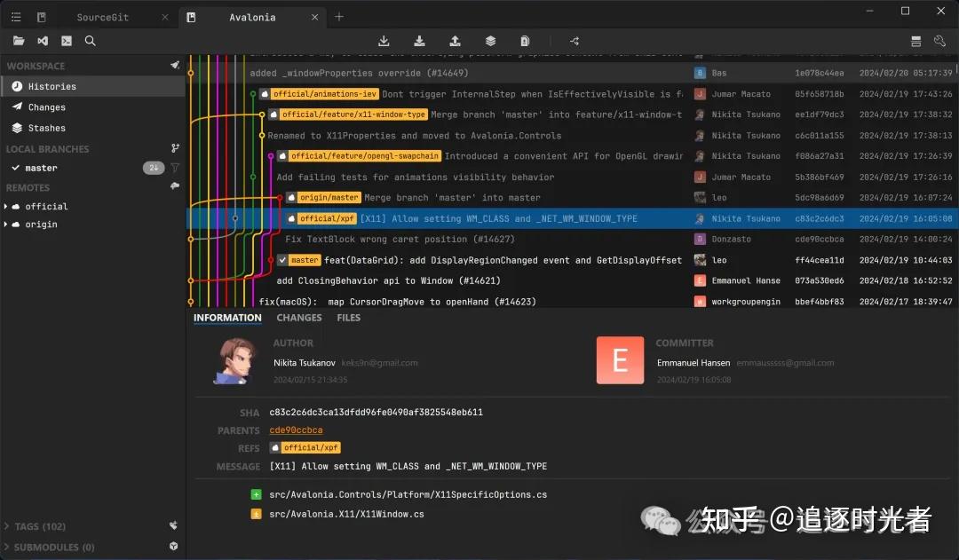Close the SourceGit tab
The image size is (959, 560).
click(x=164, y=17)
